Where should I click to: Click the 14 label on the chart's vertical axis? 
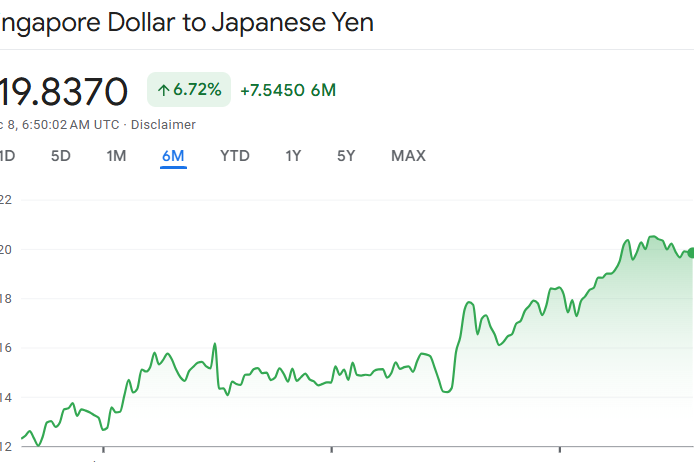tap(5, 397)
